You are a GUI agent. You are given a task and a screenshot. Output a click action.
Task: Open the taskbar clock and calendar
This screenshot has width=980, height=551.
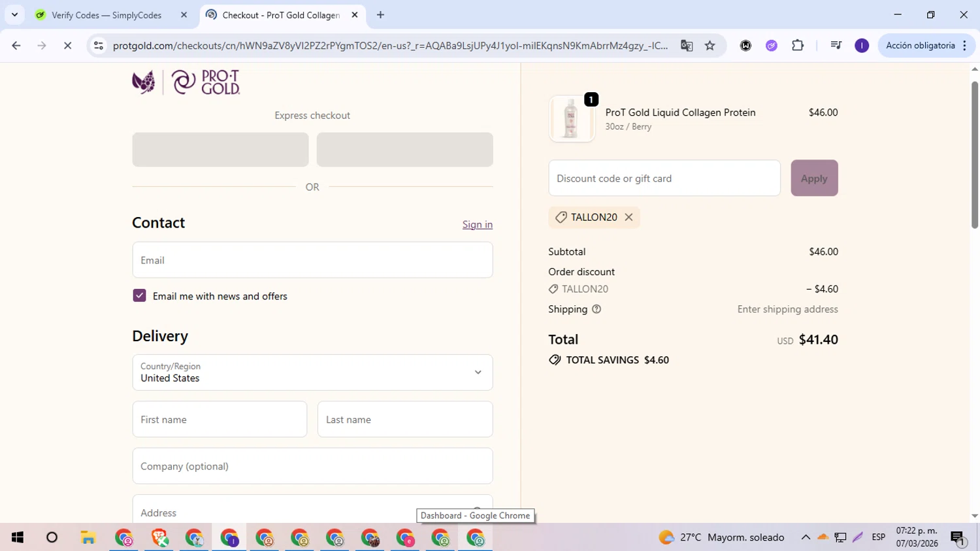(x=917, y=537)
